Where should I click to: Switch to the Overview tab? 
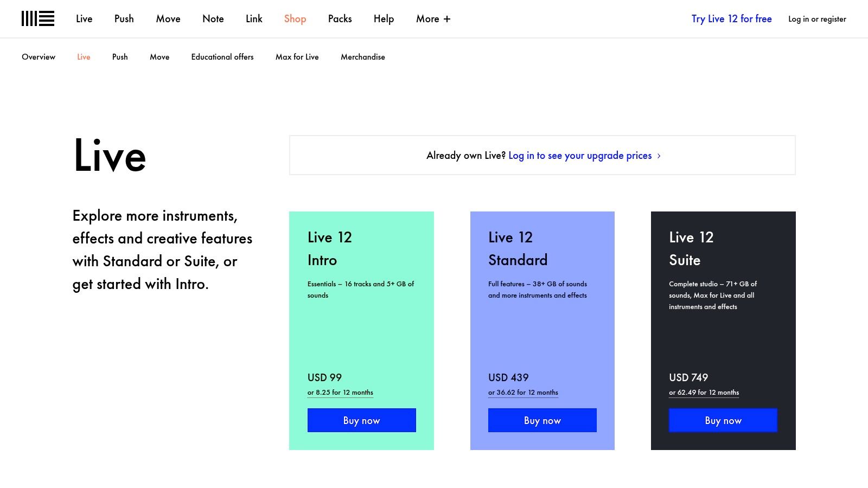pyautogui.click(x=39, y=57)
